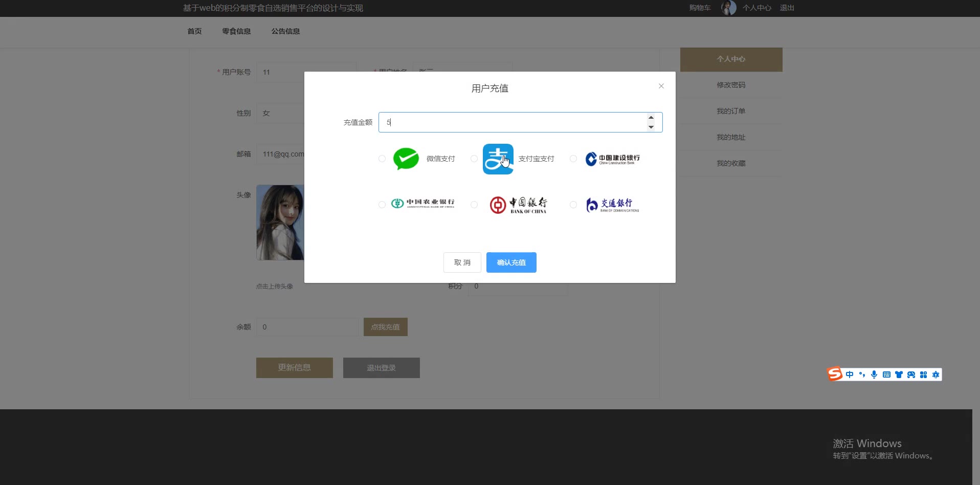Click the Sogou input method S logo
The height and width of the screenshot is (485, 980).
click(835, 374)
